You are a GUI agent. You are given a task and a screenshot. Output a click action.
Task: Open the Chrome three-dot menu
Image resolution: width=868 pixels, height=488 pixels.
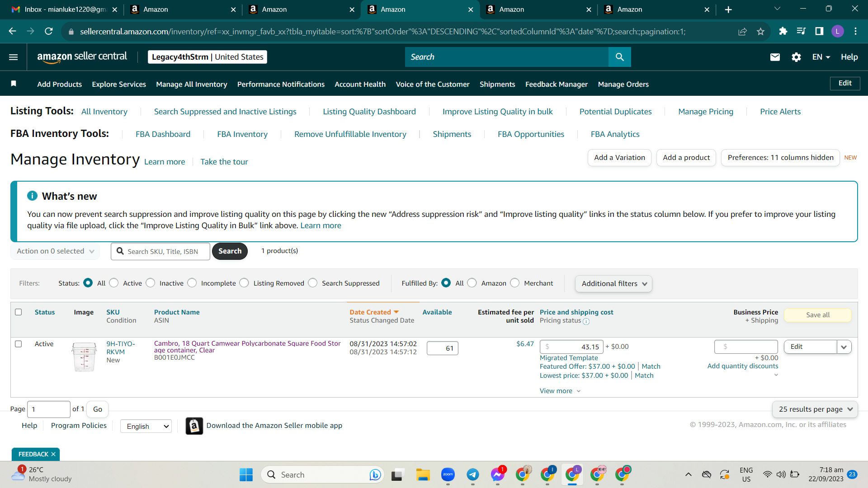855,31
